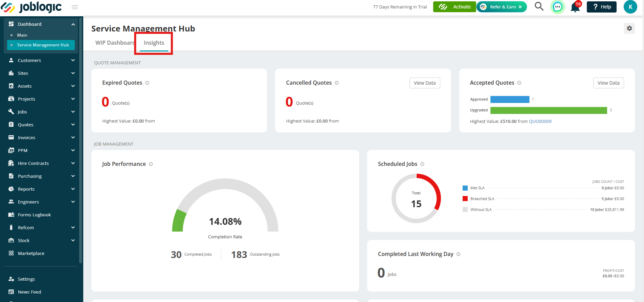Click the hub settings gear icon
Viewport: 644px width, 302px height.
click(x=629, y=28)
